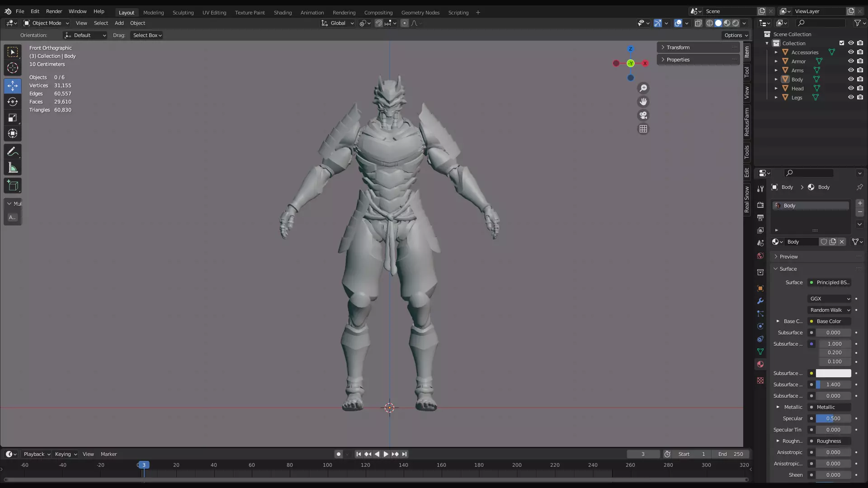Open the Default orientation dropdown
868x488 pixels.
pyautogui.click(x=85, y=35)
